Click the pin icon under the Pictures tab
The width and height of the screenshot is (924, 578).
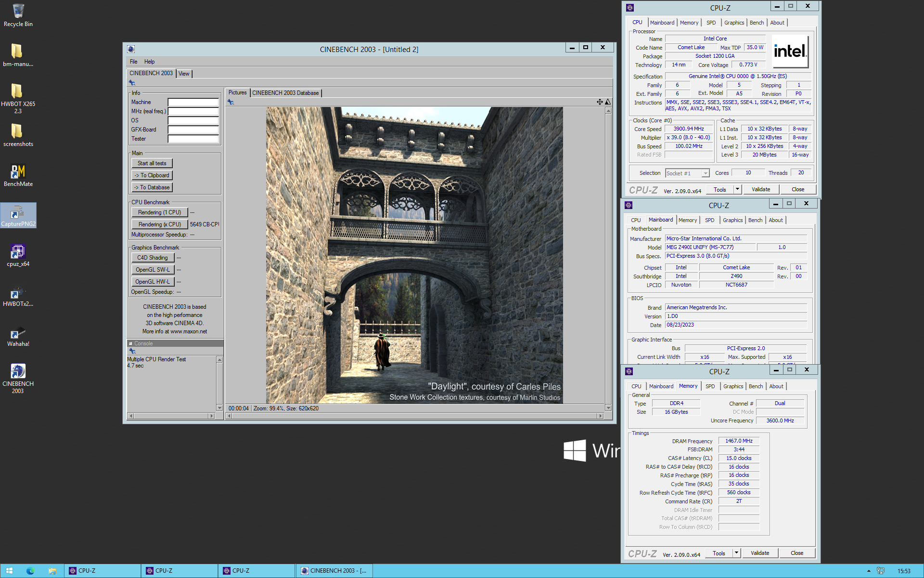pos(231,102)
